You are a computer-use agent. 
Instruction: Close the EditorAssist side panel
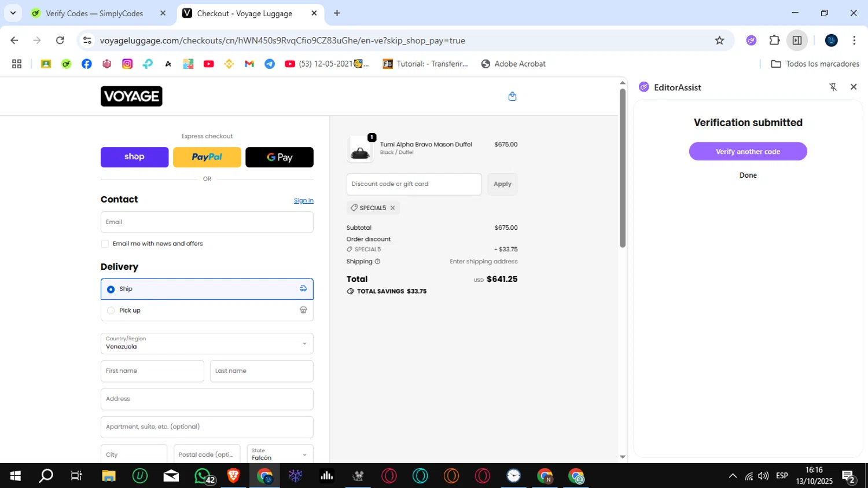[854, 87]
